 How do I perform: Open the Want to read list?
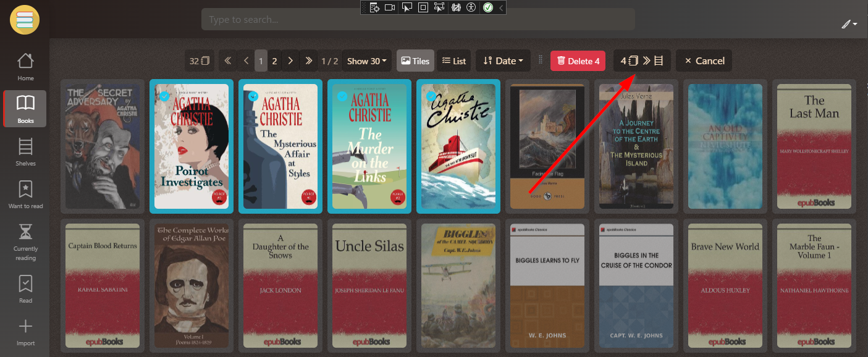[25, 195]
